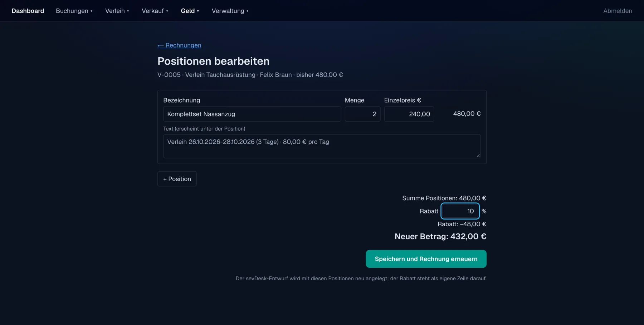Click the position Text textarea

tap(322, 146)
